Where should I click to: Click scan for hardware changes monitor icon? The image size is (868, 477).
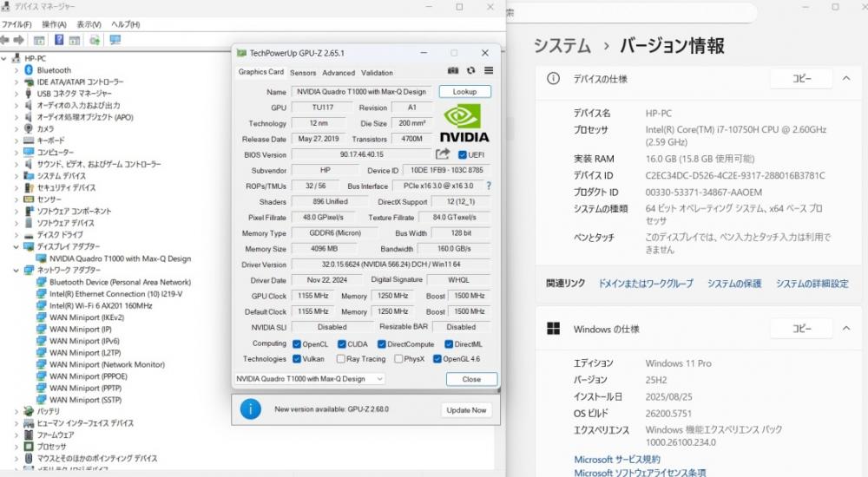tap(115, 40)
